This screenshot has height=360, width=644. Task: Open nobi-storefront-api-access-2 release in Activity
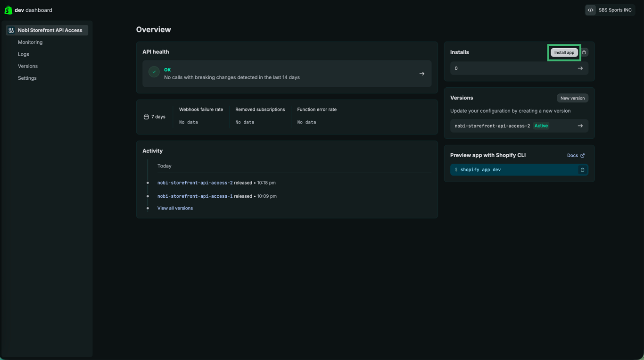tap(195, 183)
